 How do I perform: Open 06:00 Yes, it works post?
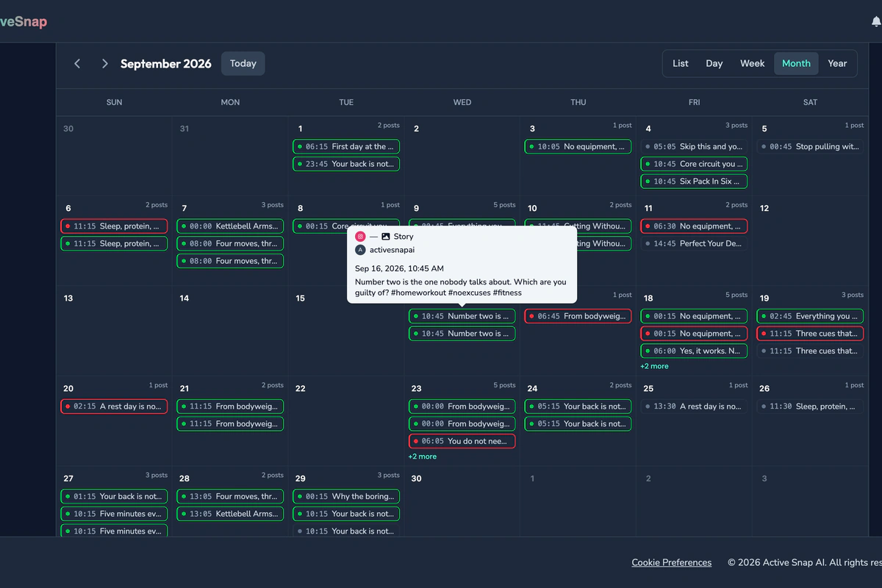pyautogui.click(x=694, y=351)
